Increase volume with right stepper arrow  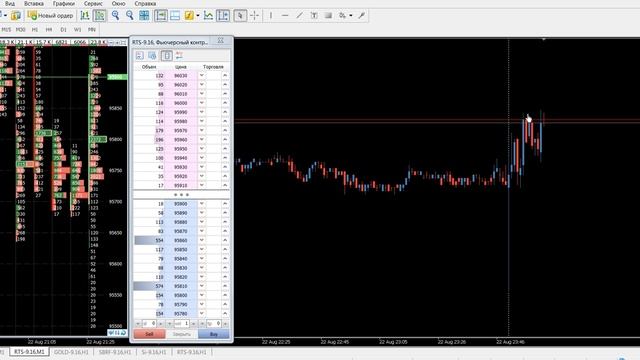[193, 324]
